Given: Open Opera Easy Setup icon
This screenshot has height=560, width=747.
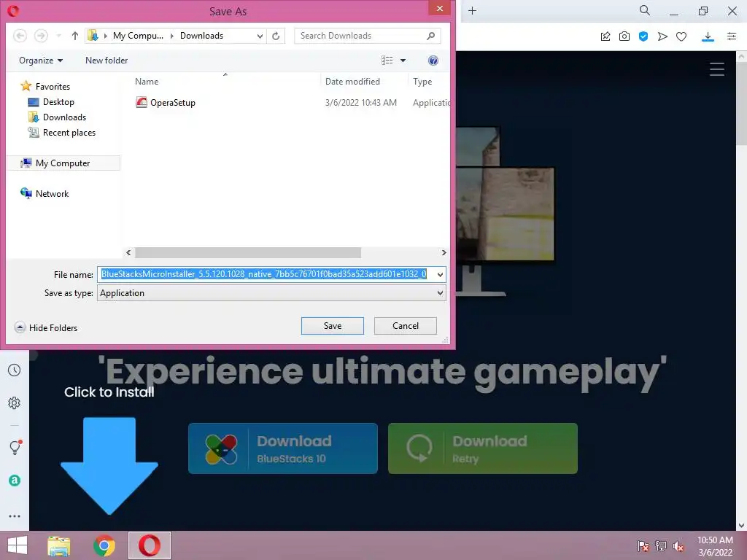Looking at the screenshot, I should point(732,36).
